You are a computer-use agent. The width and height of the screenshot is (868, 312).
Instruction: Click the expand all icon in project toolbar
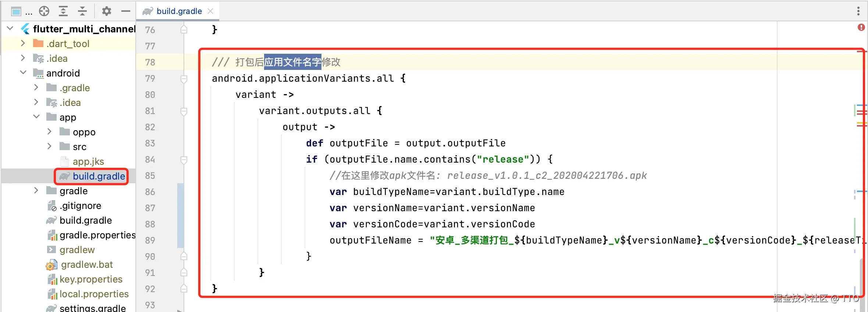(63, 11)
